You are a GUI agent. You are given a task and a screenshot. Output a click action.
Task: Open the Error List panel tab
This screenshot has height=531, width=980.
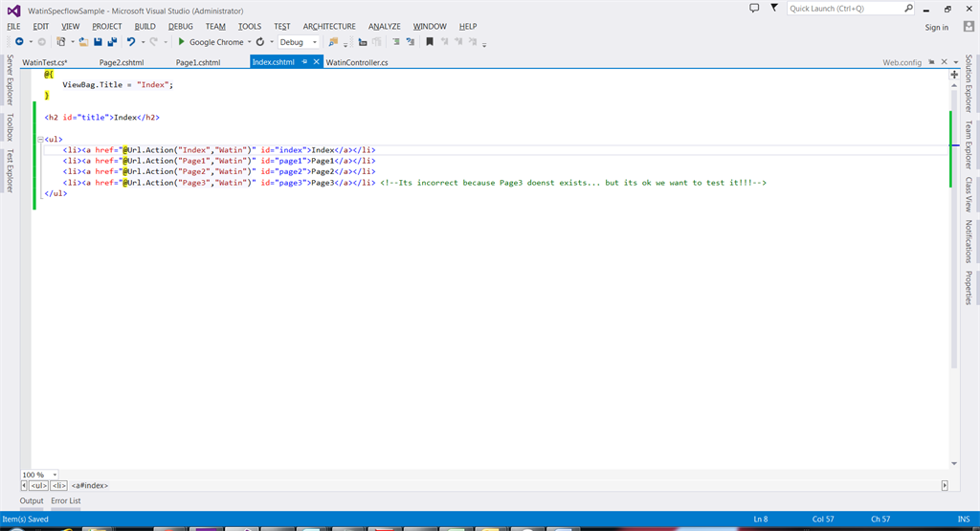[x=66, y=500]
